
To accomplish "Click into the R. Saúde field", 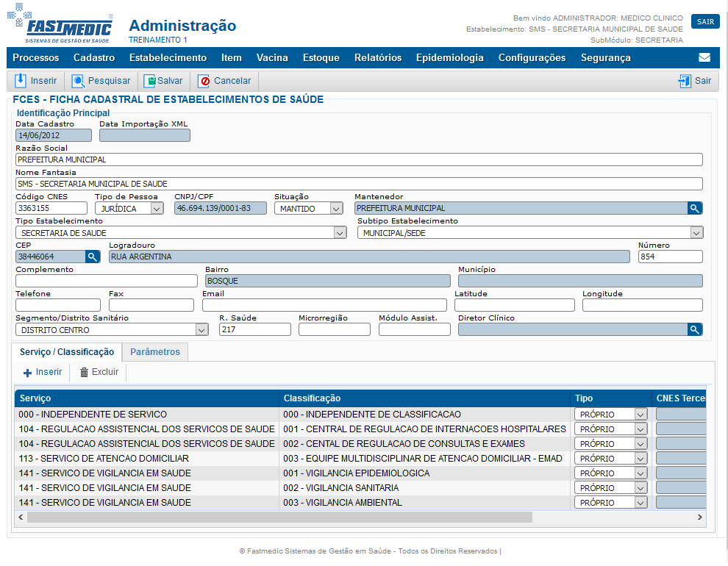I will (x=255, y=329).
